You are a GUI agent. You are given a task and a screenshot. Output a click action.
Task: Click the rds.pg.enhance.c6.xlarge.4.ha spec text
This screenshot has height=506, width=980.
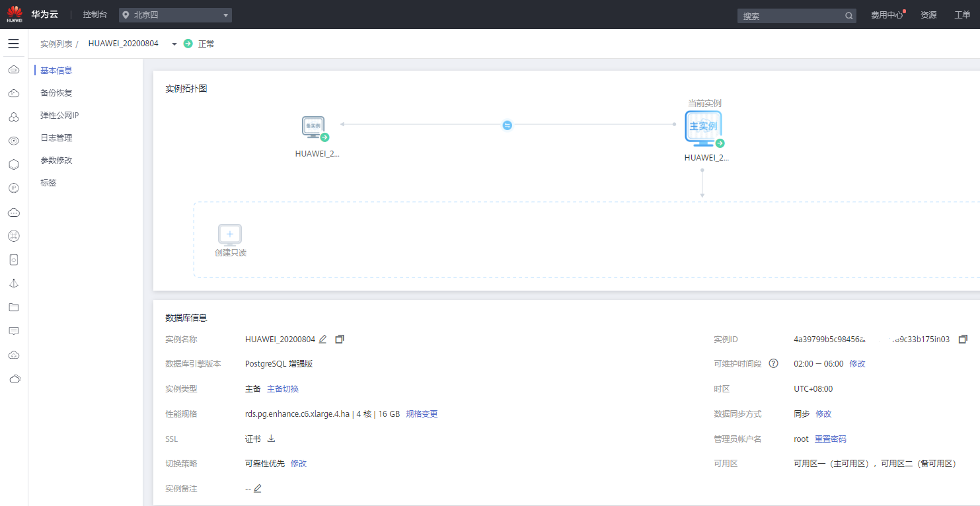click(x=297, y=414)
